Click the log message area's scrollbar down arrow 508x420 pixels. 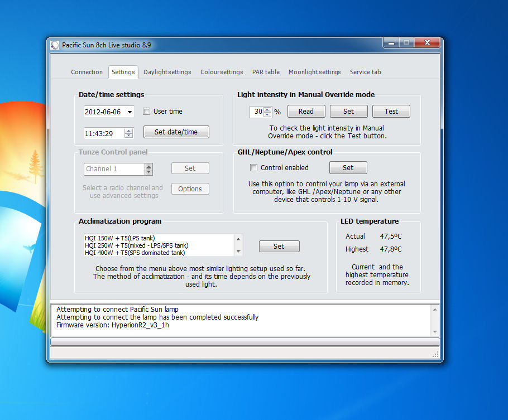pyautogui.click(x=435, y=332)
